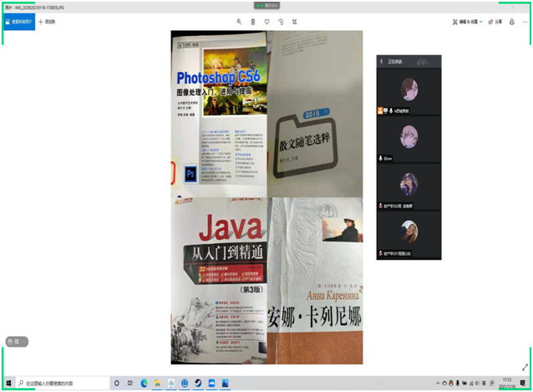Click the 分享 share button
This screenshot has width=533, height=392.
[495, 22]
